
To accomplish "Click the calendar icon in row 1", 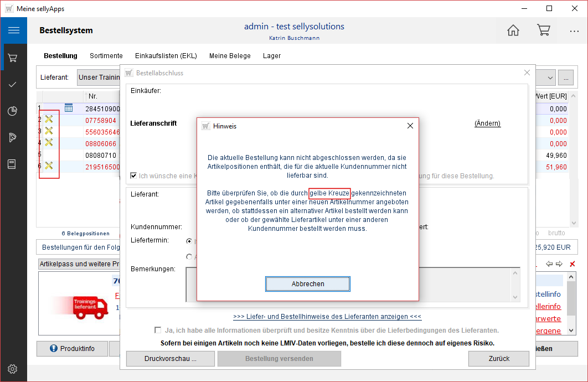I will tap(69, 108).
